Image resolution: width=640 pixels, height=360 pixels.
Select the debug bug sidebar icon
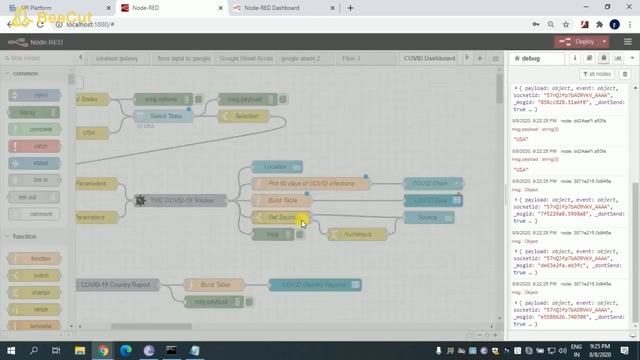tap(604, 58)
